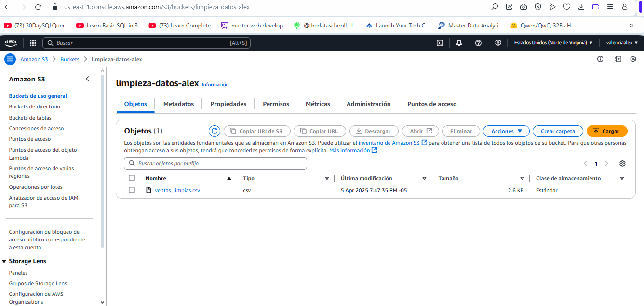The width and height of the screenshot is (644, 306).
Task: Go forward in browser history
Action: [x=24, y=7]
